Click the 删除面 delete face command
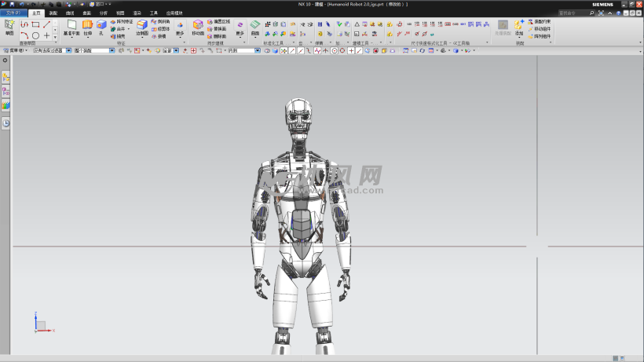This screenshot has height=362, width=644. (x=217, y=37)
